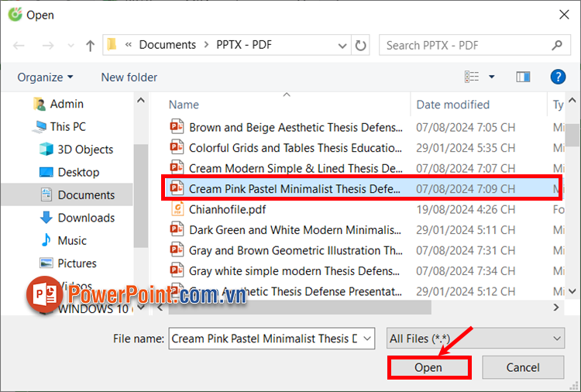This screenshot has height=392, width=581.
Task: Select Gray white simple modern Thesis file
Action: pyautogui.click(x=294, y=271)
